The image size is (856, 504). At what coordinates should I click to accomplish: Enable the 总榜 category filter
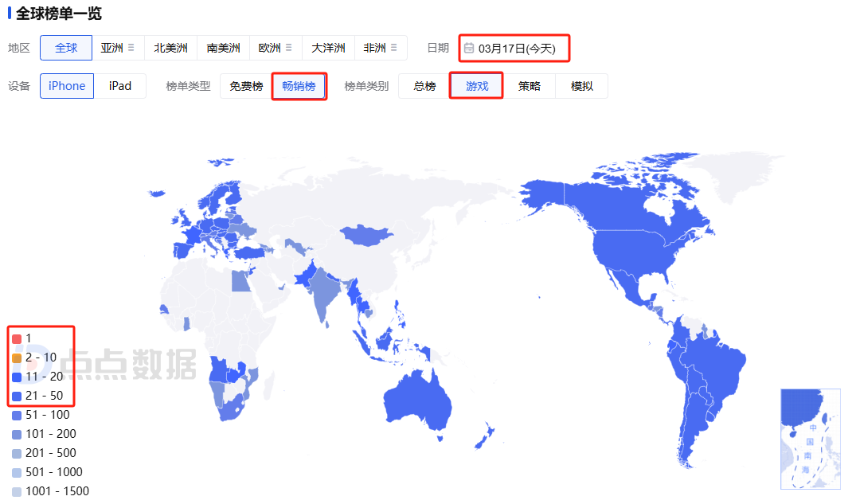pyautogui.click(x=423, y=85)
